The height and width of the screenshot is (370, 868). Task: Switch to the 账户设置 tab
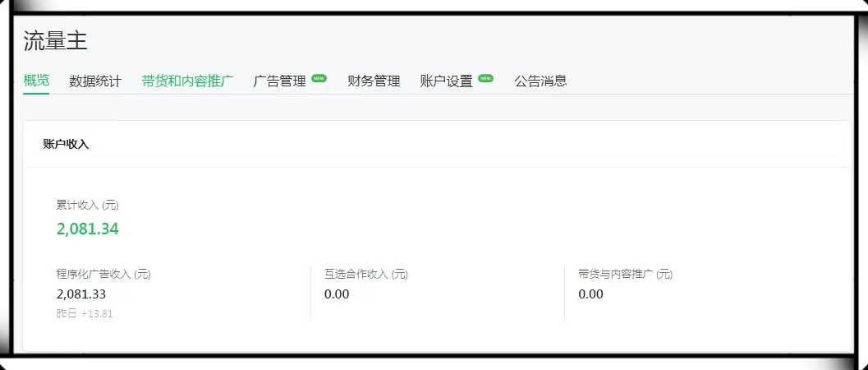click(x=446, y=81)
